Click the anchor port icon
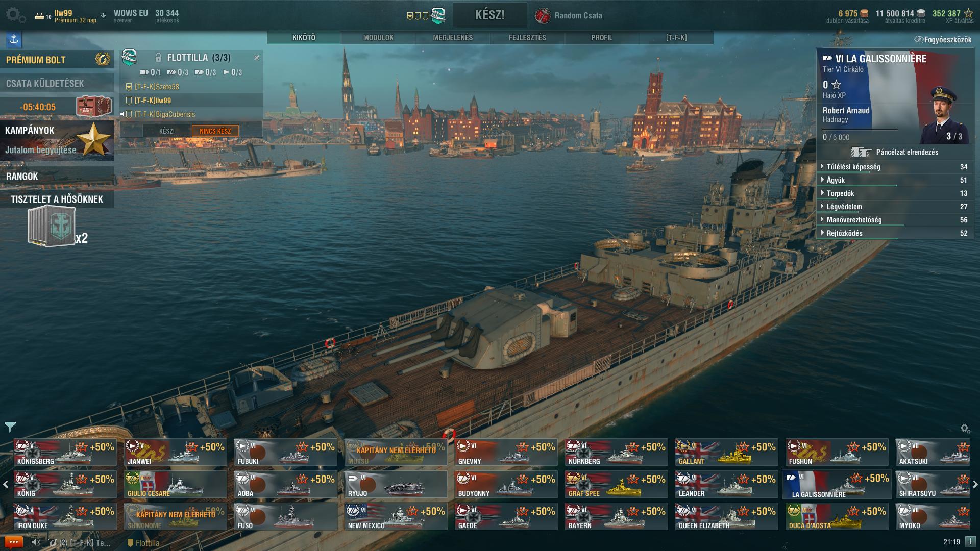This screenshot has width=980, height=551. (x=14, y=39)
